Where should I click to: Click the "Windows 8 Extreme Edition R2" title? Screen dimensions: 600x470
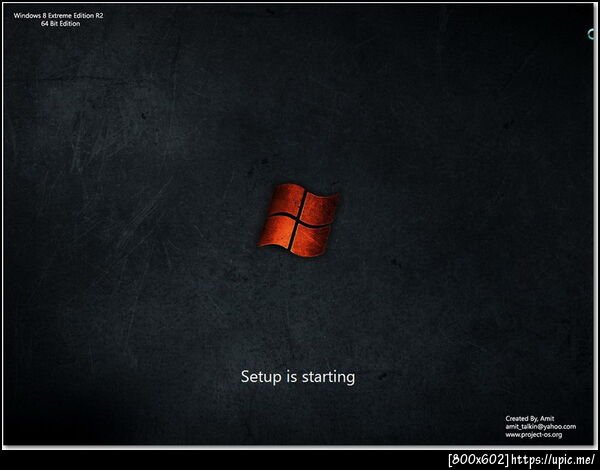tap(58, 16)
